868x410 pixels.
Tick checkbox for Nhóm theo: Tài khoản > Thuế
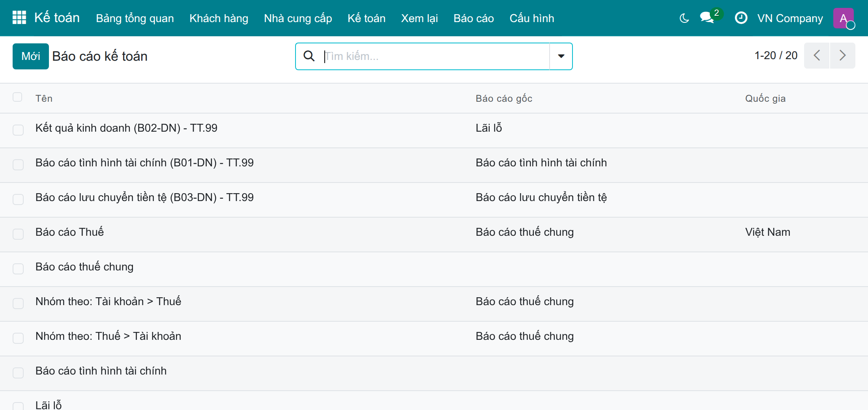pyautogui.click(x=18, y=303)
